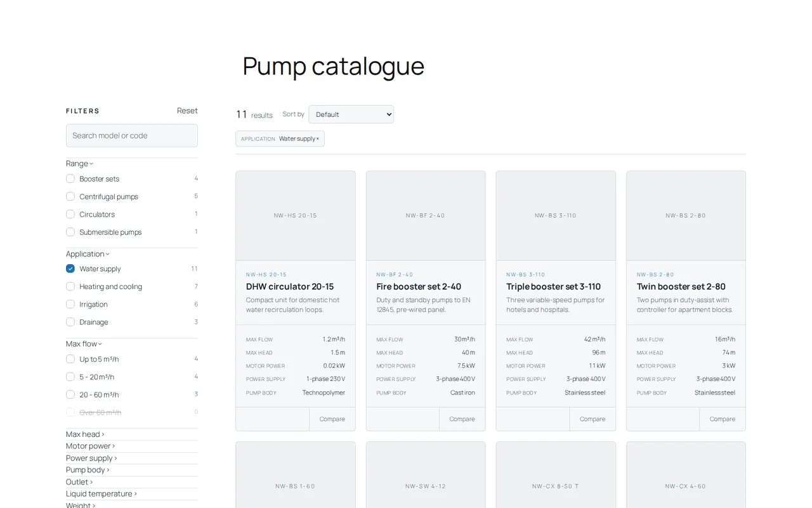Check the Up to 5 m³/h filter

[x=70, y=359]
